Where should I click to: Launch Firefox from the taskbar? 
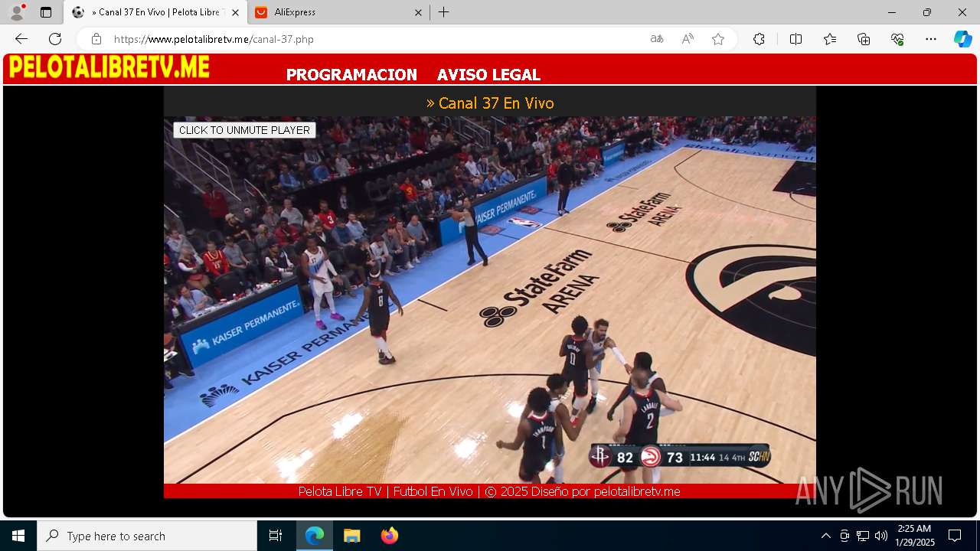point(389,536)
